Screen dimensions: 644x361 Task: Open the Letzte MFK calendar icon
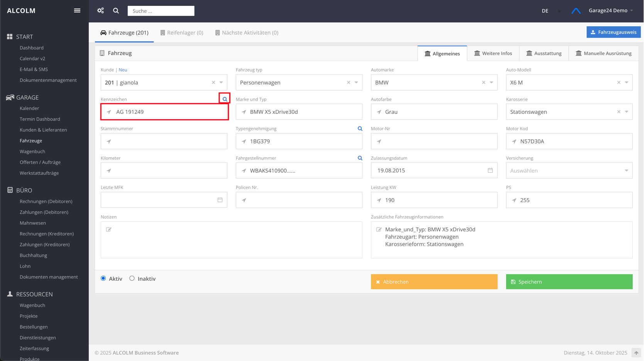(220, 200)
